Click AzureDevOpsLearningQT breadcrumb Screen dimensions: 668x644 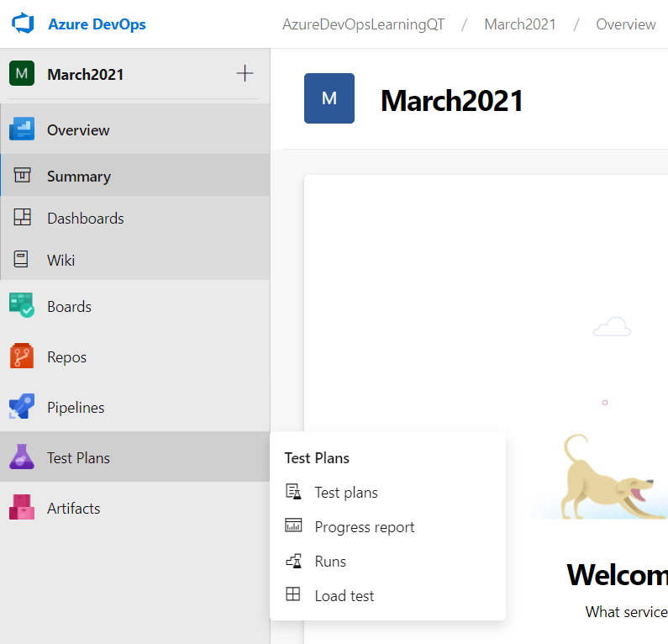coord(363,24)
